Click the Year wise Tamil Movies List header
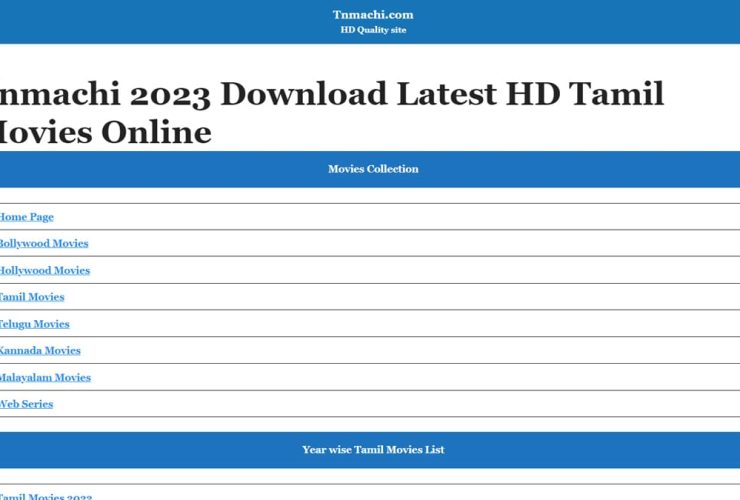This screenshot has width=740, height=500. coord(373,450)
